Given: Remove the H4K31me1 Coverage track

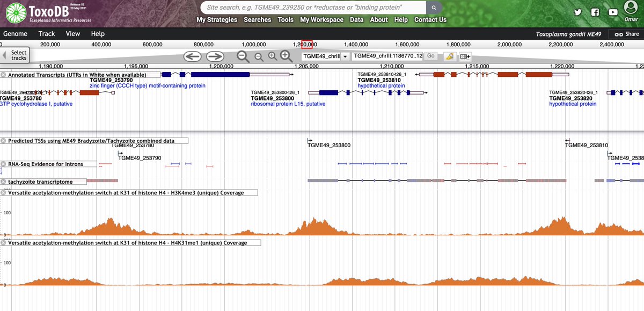Looking at the screenshot, I should 4,242.
